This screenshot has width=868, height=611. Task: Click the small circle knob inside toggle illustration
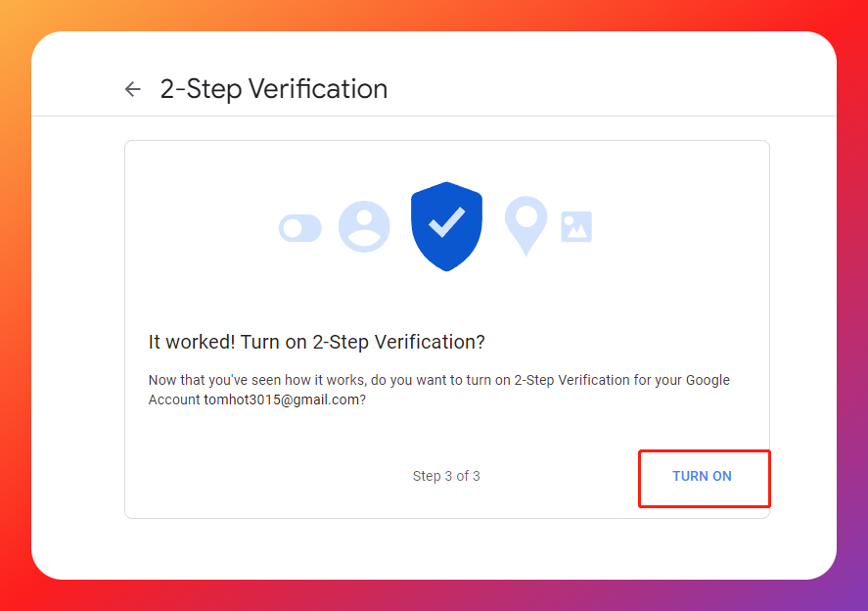point(293,228)
